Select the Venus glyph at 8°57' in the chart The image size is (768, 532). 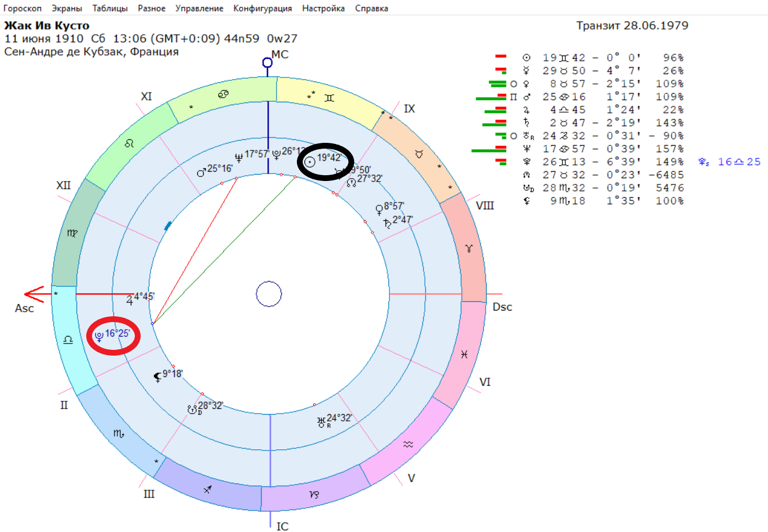tap(380, 209)
